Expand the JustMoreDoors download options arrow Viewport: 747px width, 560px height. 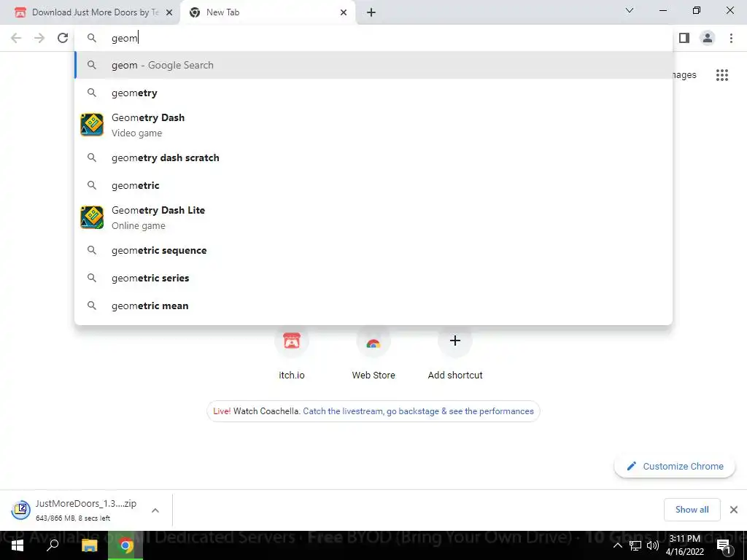[155, 510]
